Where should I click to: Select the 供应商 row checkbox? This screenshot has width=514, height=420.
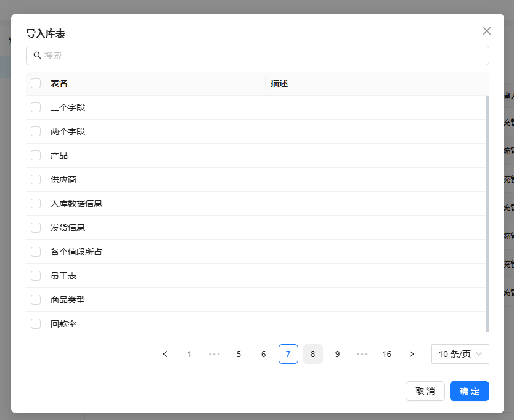coord(36,179)
